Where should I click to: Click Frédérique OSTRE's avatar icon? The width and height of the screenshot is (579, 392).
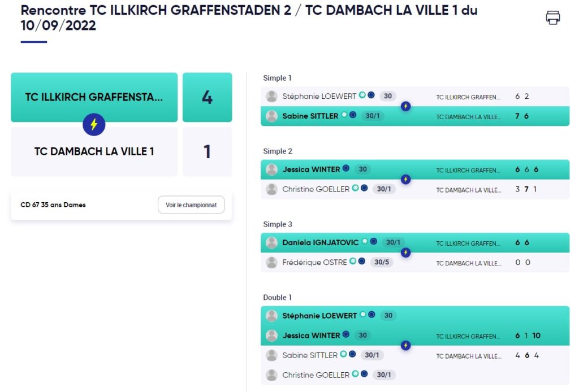point(272,263)
